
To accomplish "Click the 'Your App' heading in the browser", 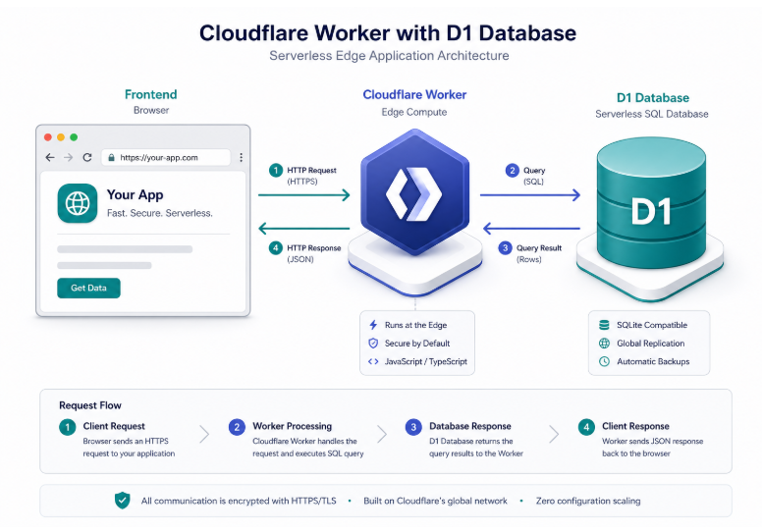I will (x=136, y=194).
